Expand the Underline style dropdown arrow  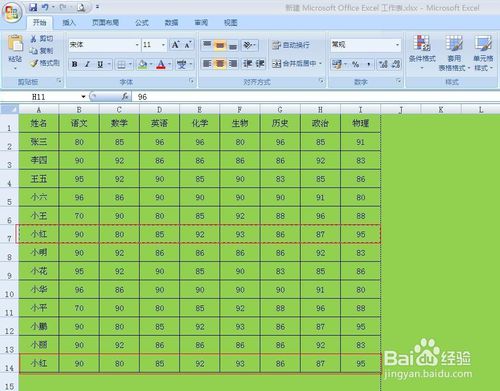[109, 64]
